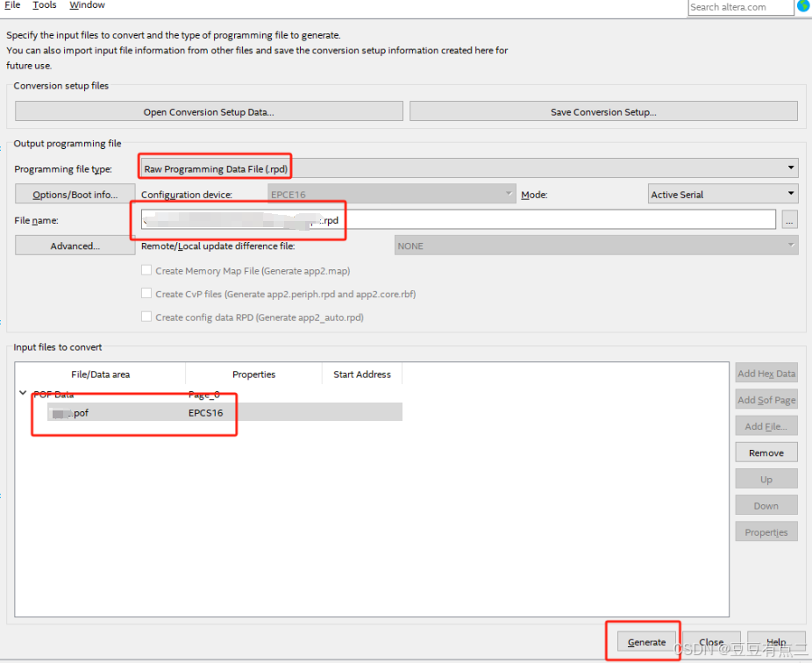Click the globe icon beside the search
This screenshot has height=663, width=812.
tap(803, 5)
